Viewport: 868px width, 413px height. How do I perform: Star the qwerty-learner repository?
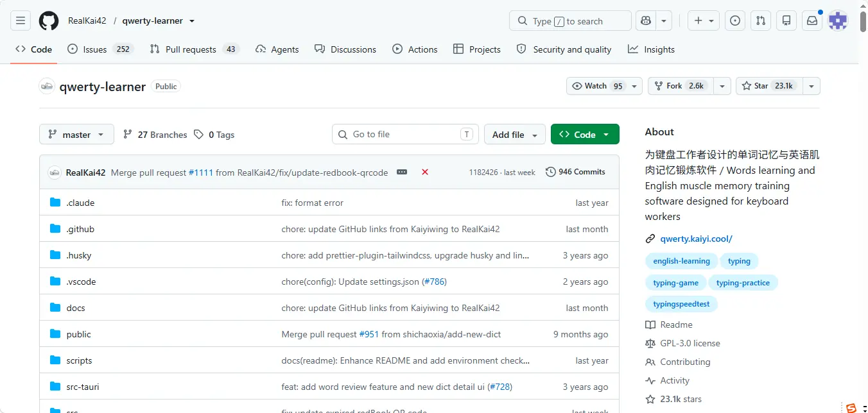(x=768, y=86)
